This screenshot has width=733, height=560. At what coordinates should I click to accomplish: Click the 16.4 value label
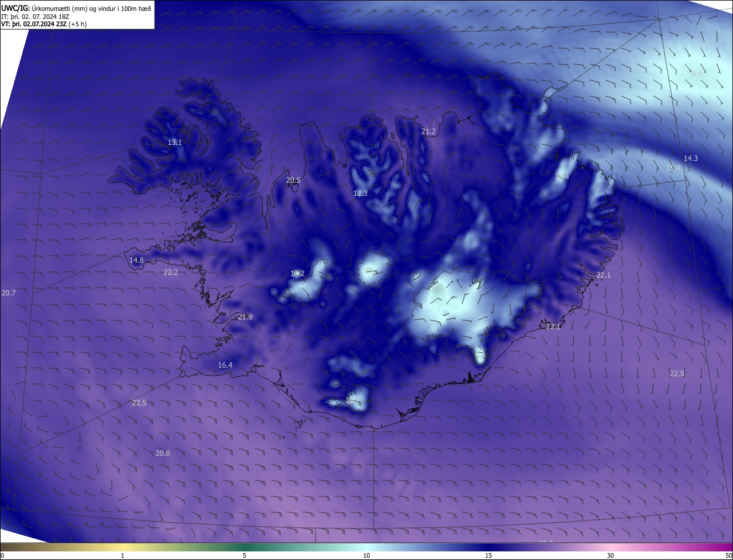[x=225, y=365]
